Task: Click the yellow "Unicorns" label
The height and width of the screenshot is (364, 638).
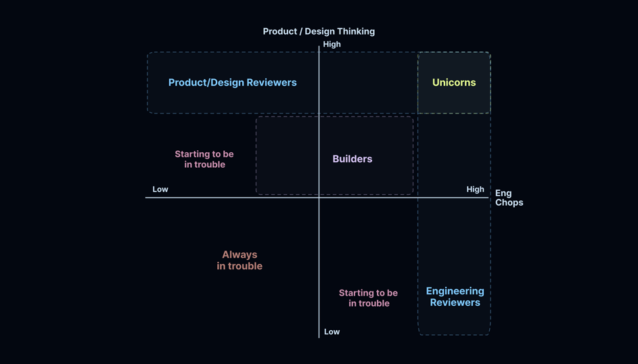Action: click(x=454, y=83)
